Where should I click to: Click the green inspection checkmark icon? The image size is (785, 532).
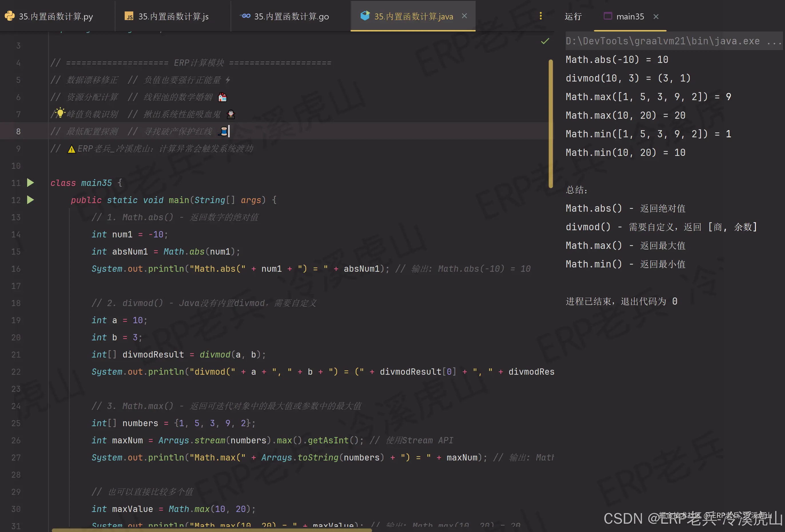(x=545, y=41)
